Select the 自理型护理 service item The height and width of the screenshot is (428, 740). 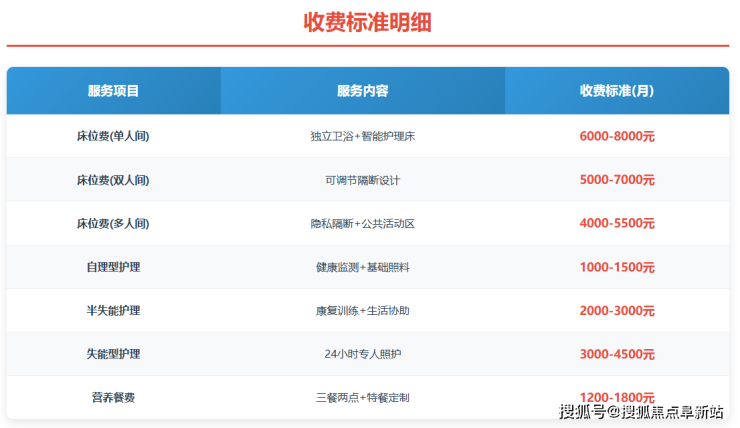(113, 267)
